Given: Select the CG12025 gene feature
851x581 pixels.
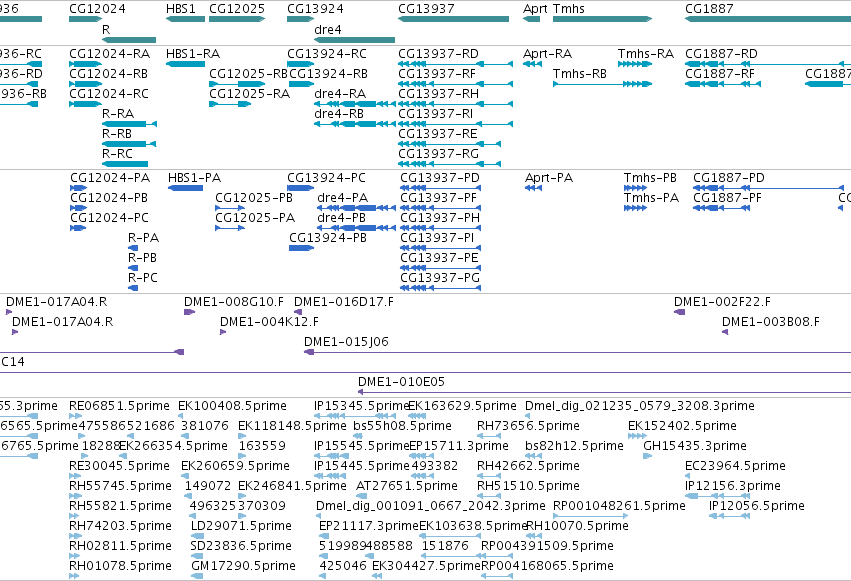Looking at the screenshot, I should click(237, 19).
